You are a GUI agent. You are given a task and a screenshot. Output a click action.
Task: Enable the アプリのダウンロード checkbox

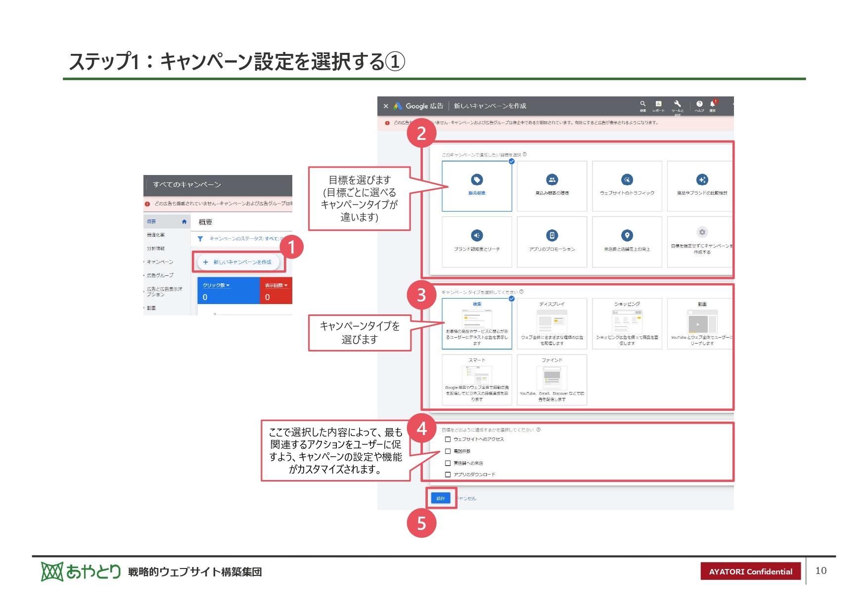449,474
